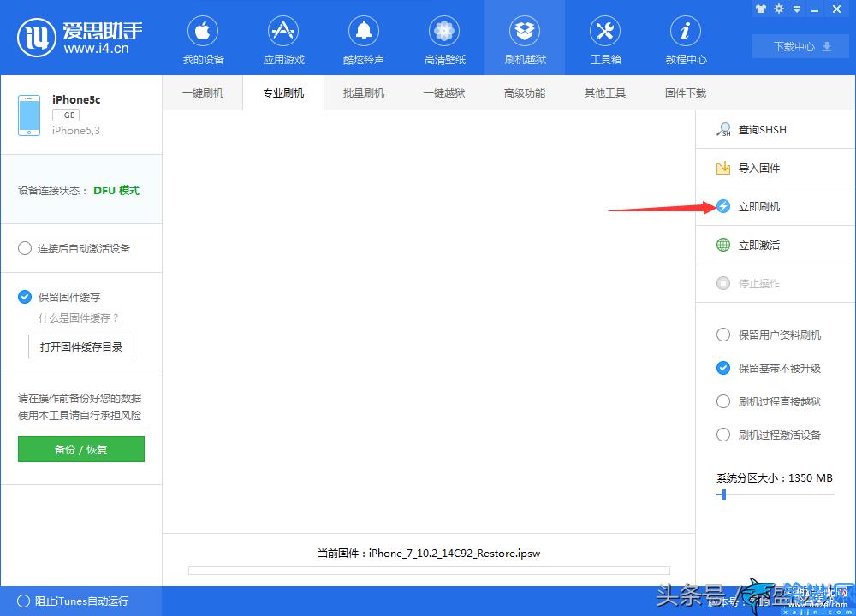Open 刷机越狱 dropbox icon
This screenshot has width=856, height=616.
click(x=525, y=31)
